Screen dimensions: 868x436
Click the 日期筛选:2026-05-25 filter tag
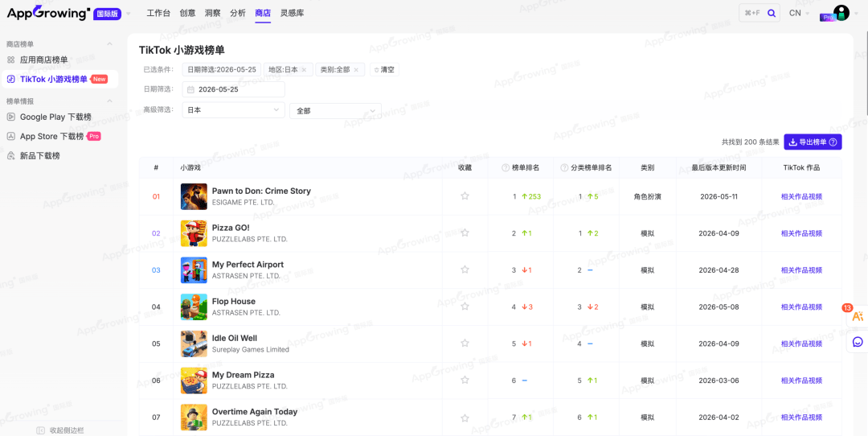[x=222, y=70]
